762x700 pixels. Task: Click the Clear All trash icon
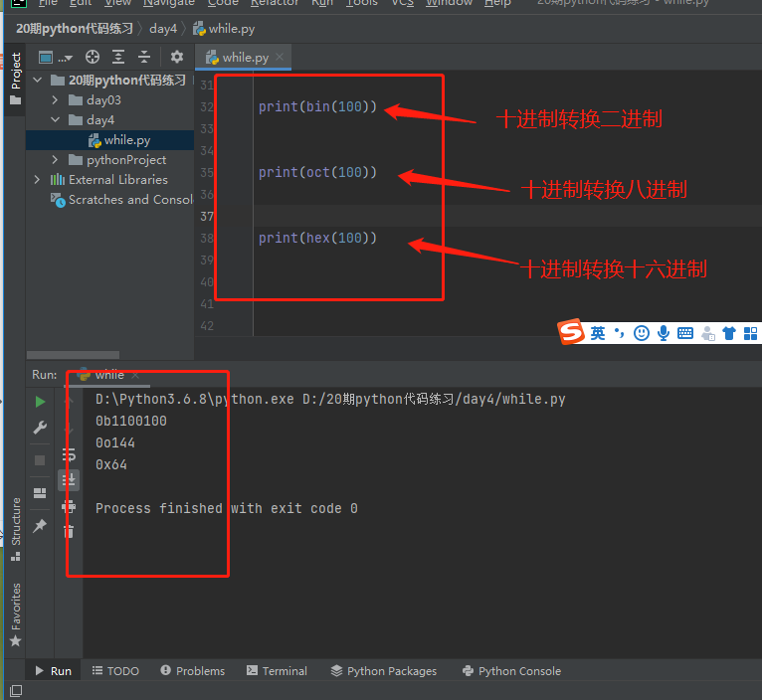click(x=69, y=531)
